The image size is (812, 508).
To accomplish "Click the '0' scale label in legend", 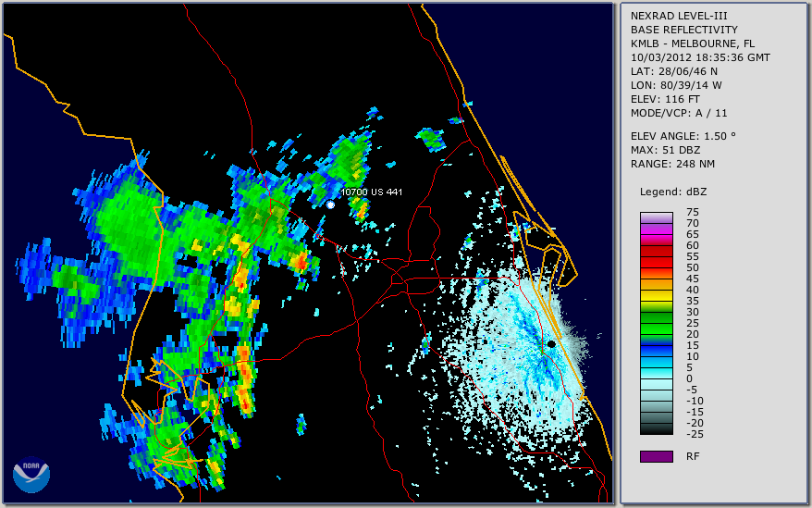I will tap(689, 378).
